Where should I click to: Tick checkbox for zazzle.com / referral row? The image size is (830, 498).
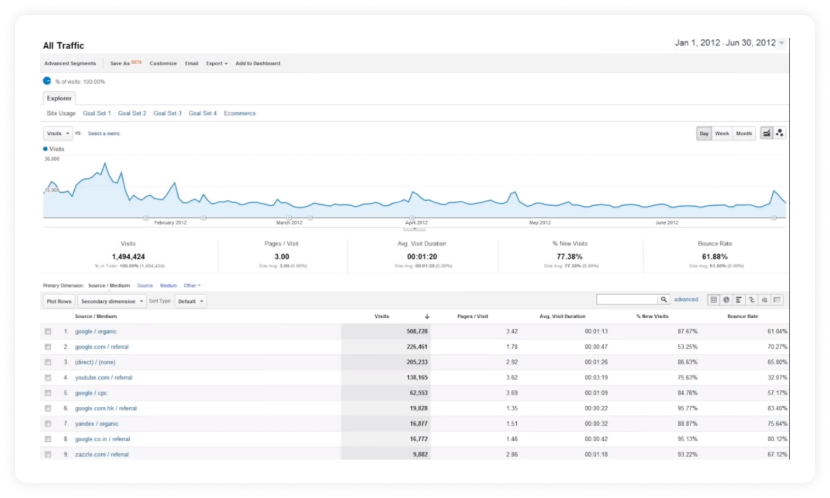tap(48, 455)
